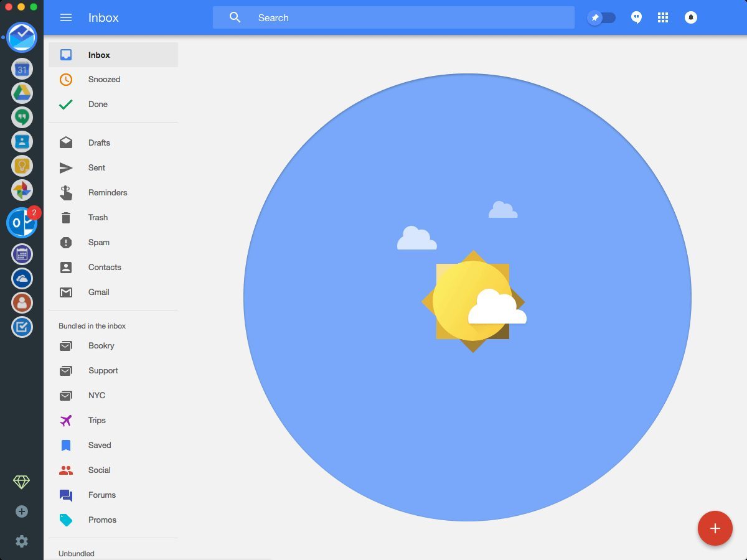Add a new service with plus icon
Image resolution: width=747 pixels, height=560 pixels.
click(22, 511)
